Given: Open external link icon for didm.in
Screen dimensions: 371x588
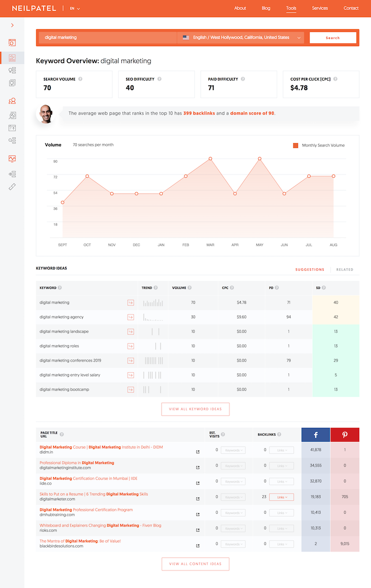Looking at the screenshot, I should [198, 452].
